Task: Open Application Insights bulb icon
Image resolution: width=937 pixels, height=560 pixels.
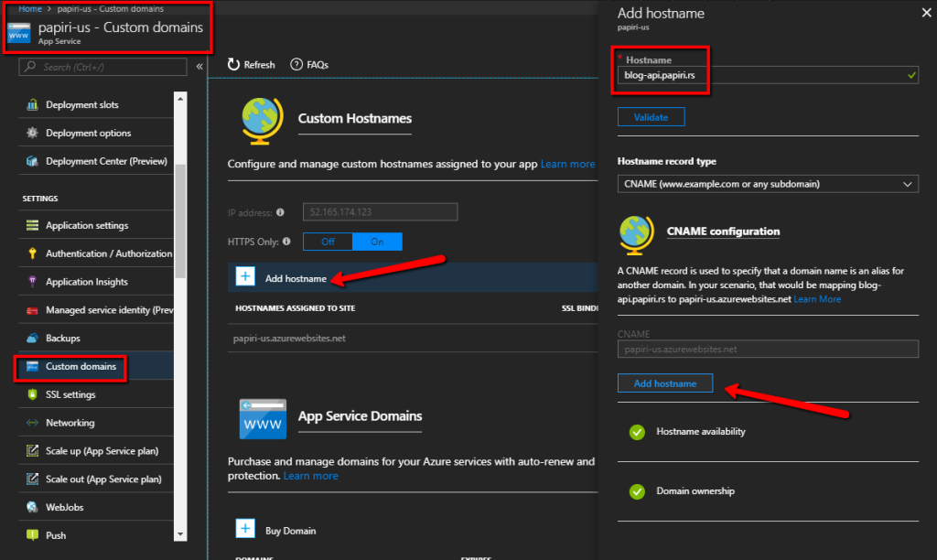Action: 32,282
